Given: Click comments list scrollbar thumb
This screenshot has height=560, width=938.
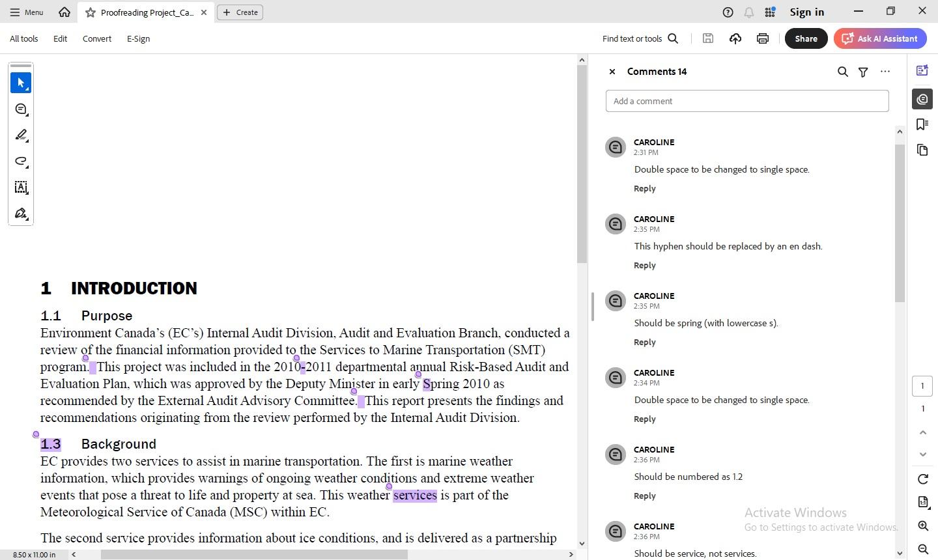Looking at the screenshot, I should coord(900,223).
